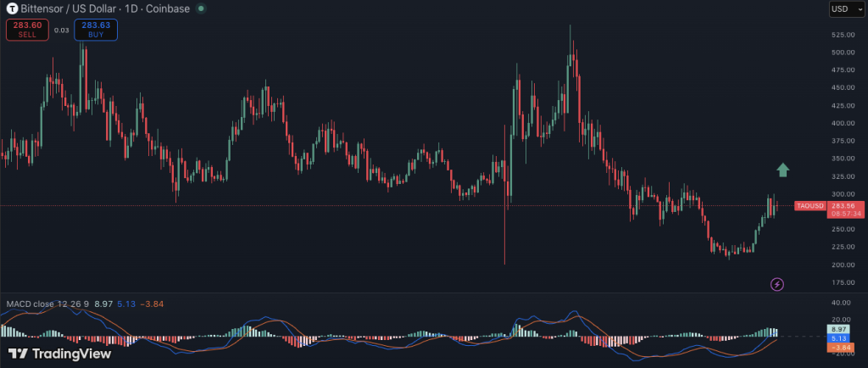Screen dimensions: 868x368
Task: Click the green market status dot
Action: coord(200,8)
